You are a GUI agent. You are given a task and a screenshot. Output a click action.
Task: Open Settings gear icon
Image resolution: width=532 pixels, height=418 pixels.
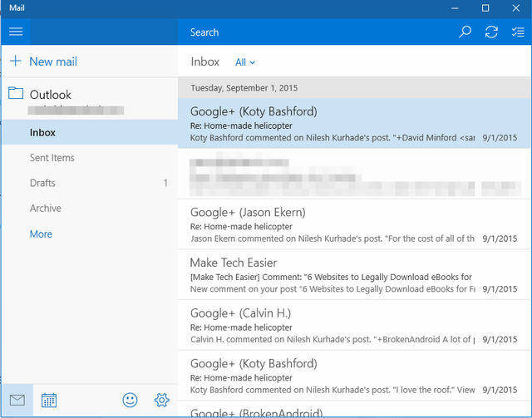pos(161,400)
